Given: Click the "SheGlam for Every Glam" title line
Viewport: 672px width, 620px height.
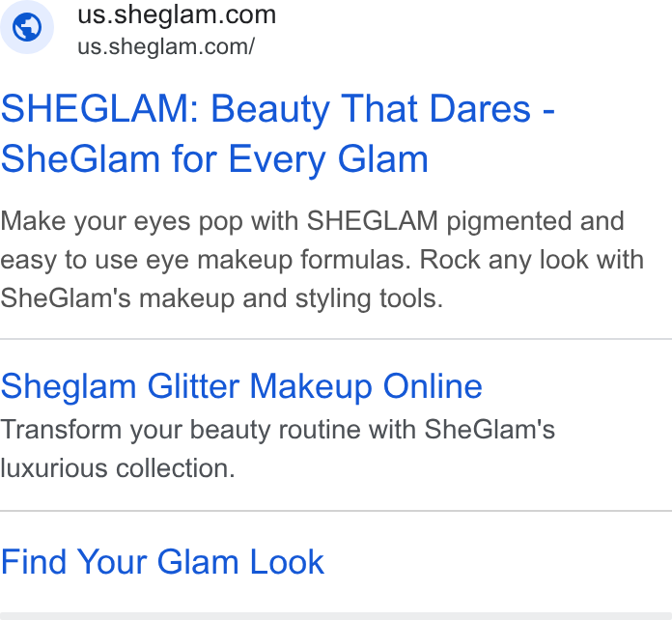Looking at the screenshot, I should tap(214, 159).
